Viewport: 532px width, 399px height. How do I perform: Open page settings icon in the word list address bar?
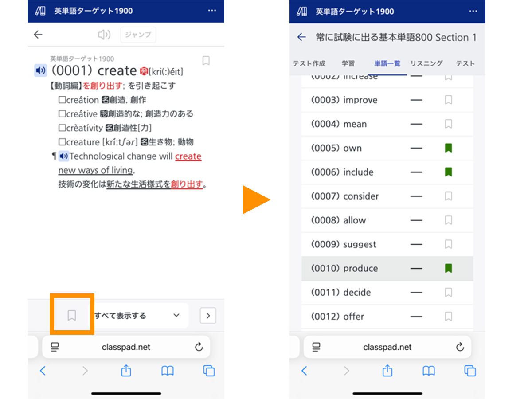click(x=317, y=347)
